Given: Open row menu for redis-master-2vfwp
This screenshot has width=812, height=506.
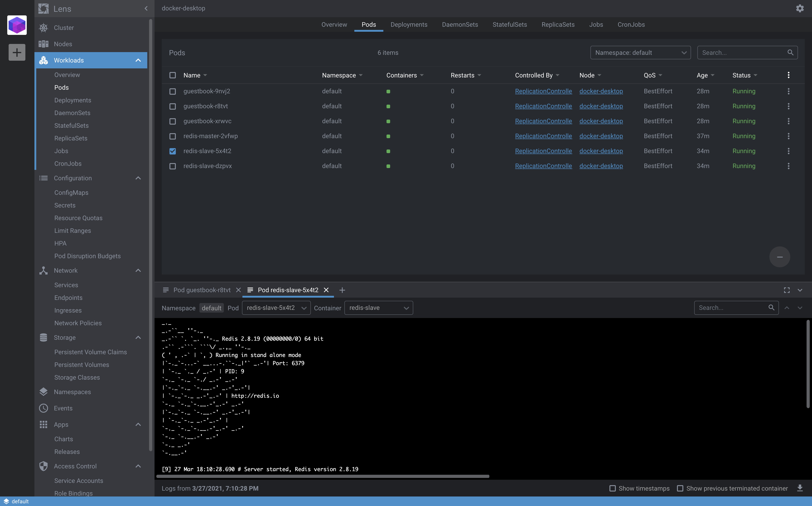Looking at the screenshot, I should (x=788, y=136).
